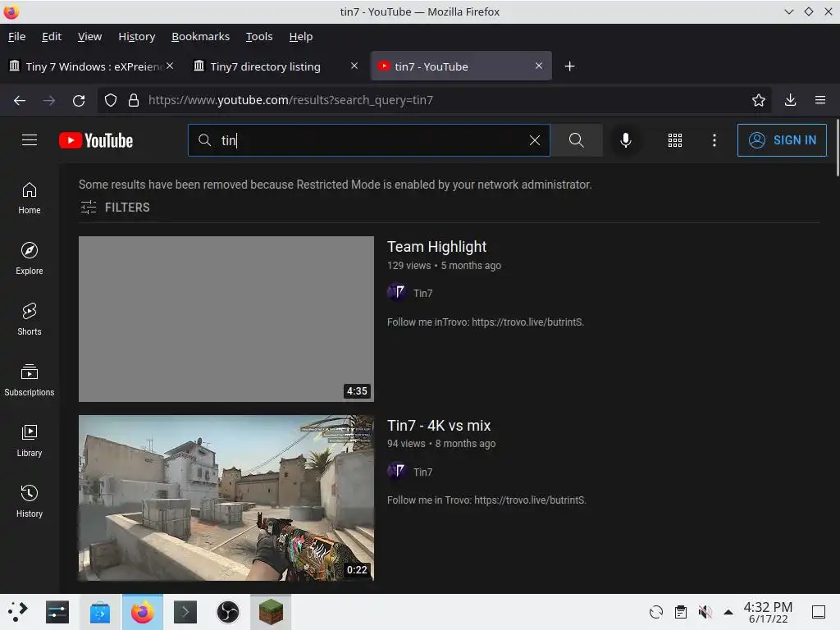Open Team Highlight video title
The image size is (840, 630).
pos(436,246)
